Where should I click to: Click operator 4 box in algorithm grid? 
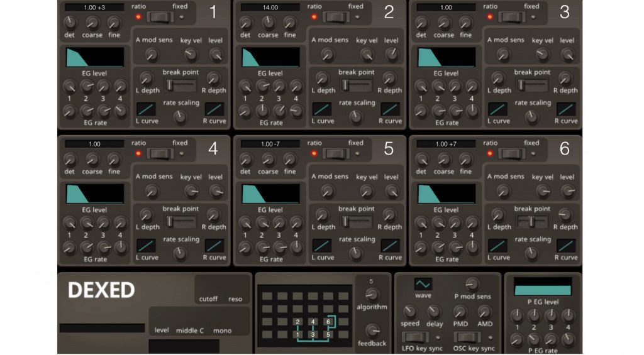tap(313, 322)
